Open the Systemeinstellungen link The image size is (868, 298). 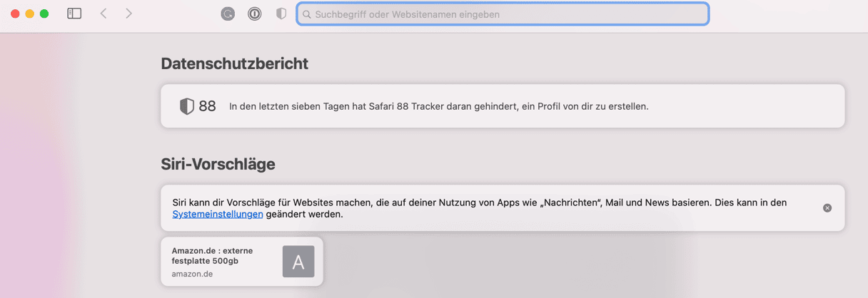coord(218,214)
